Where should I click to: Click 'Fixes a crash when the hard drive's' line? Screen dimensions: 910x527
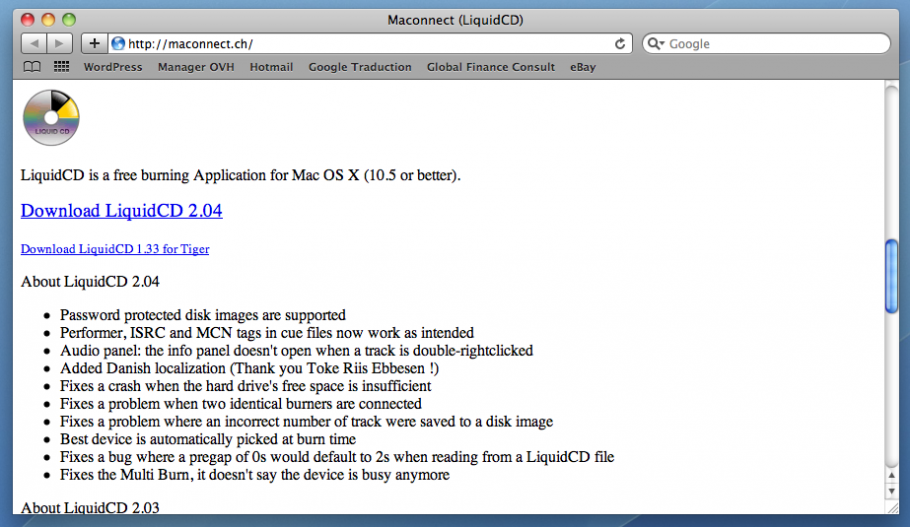245,386
